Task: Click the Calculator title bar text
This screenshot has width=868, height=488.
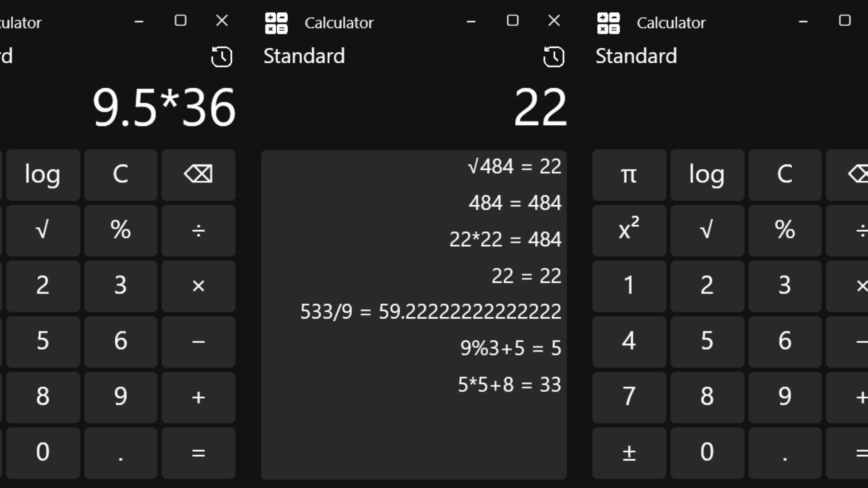Action: click(340, 23)
